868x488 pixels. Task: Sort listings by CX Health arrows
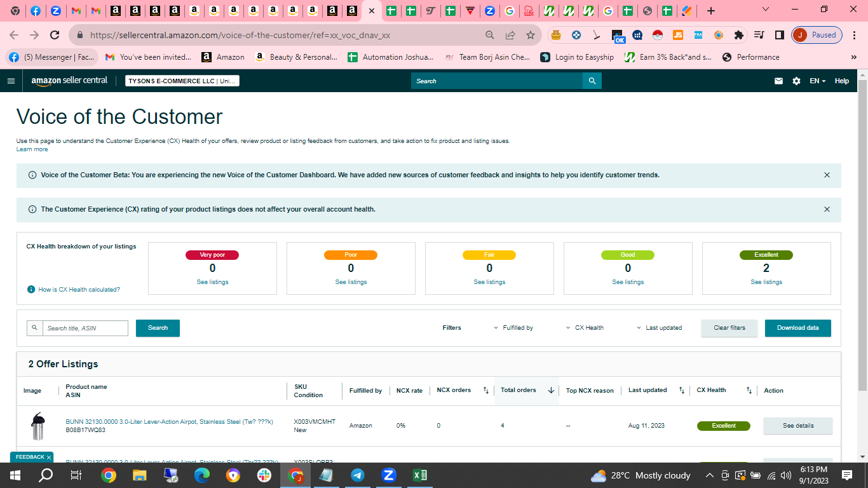(x=749, y=390)
